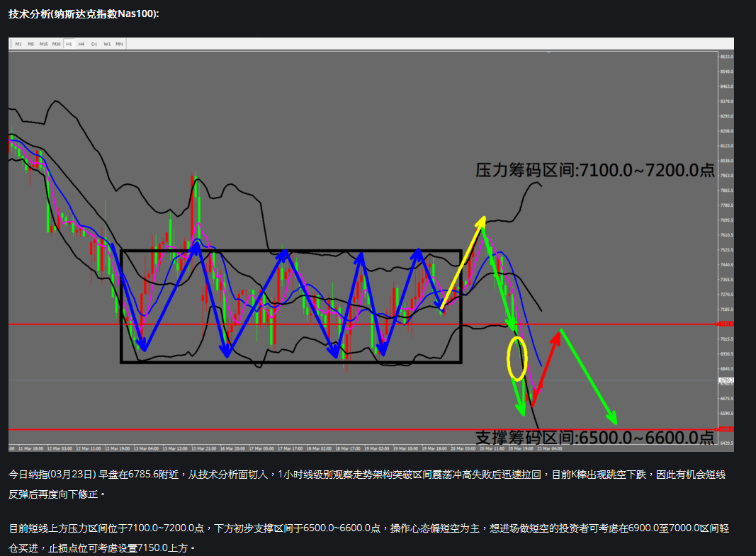Image resolution: width=756 pixels, height=556 pixels.
Task: Click time axis label 13 Mar 21:00
Action: [203, 448]
